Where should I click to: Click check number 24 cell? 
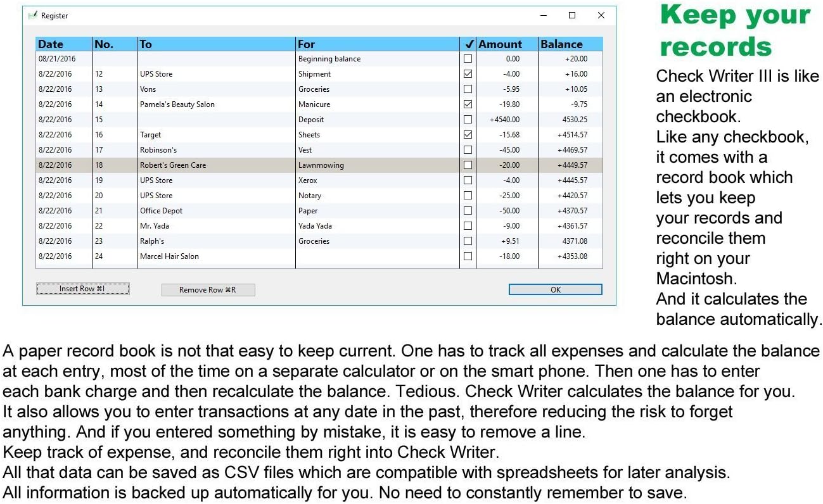115,256
